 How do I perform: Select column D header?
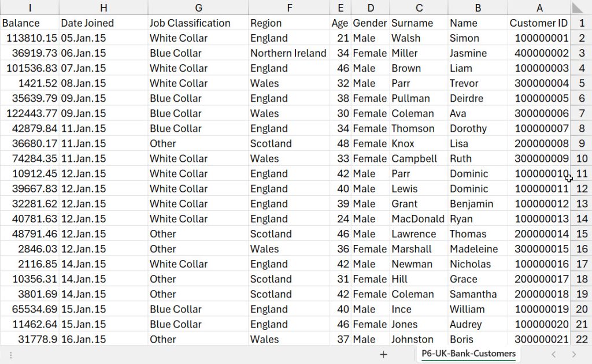point(371,8)
